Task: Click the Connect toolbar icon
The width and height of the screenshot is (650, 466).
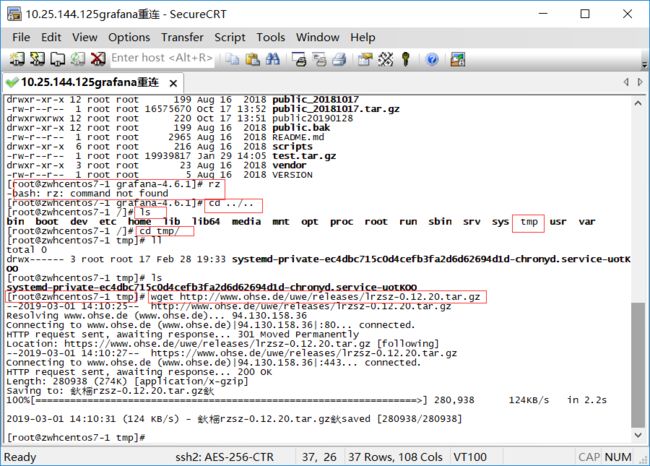Action: point(17,59)
